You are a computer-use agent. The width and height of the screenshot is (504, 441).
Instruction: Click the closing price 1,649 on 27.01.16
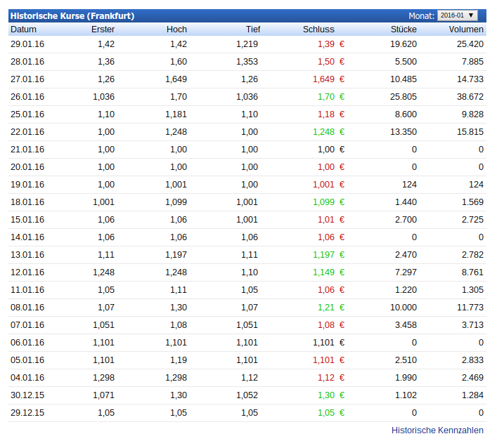[323, 79]
